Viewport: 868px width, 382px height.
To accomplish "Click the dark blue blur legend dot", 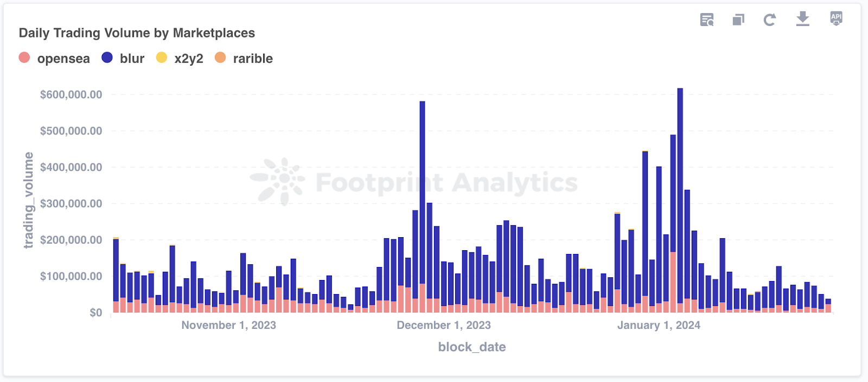I will [x=107, y=58].
